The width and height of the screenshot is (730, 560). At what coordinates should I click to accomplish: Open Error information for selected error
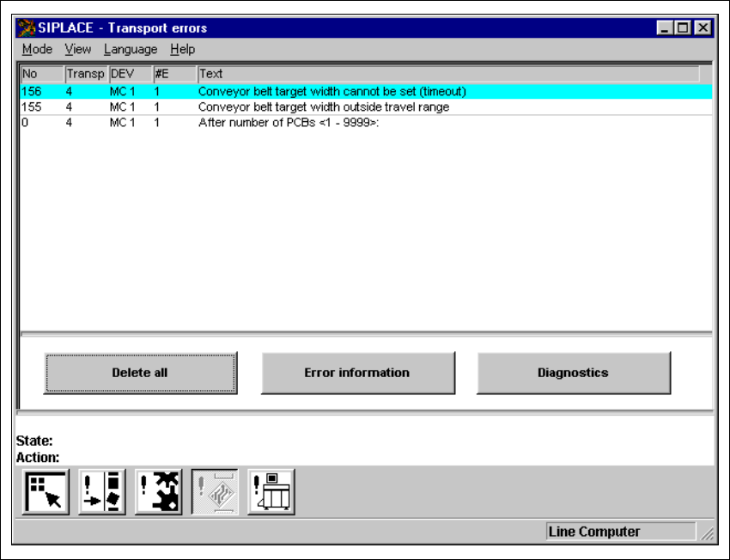coord(357,373)
